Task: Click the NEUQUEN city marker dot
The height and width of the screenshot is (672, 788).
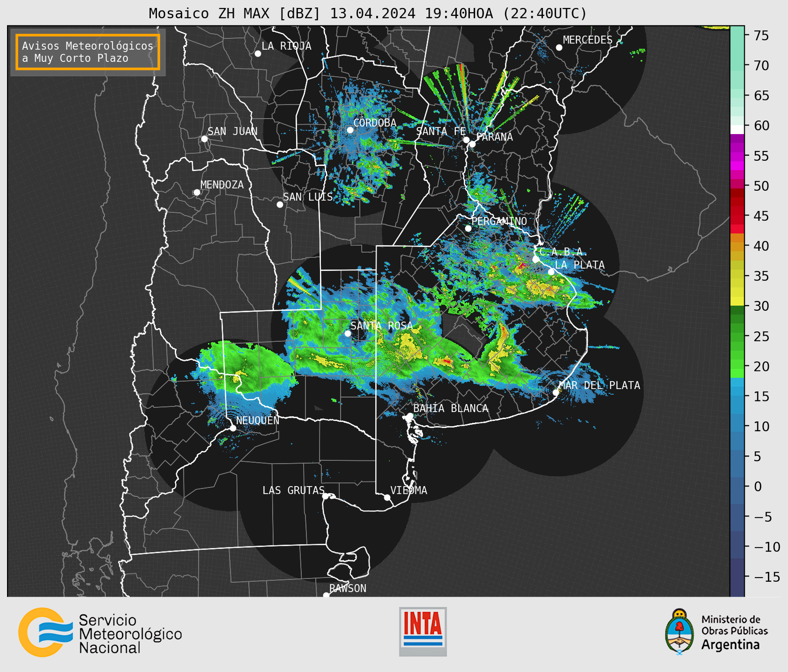Action: point(233,428)
